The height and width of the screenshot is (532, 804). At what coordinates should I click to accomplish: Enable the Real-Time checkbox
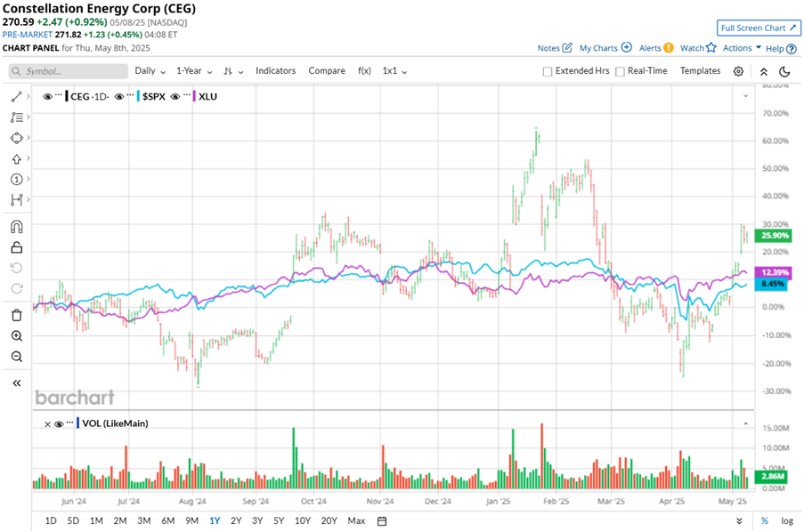coord(620,71)
